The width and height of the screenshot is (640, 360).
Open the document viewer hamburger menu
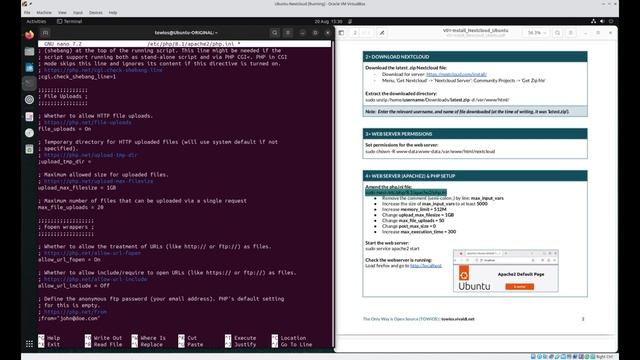571,33
